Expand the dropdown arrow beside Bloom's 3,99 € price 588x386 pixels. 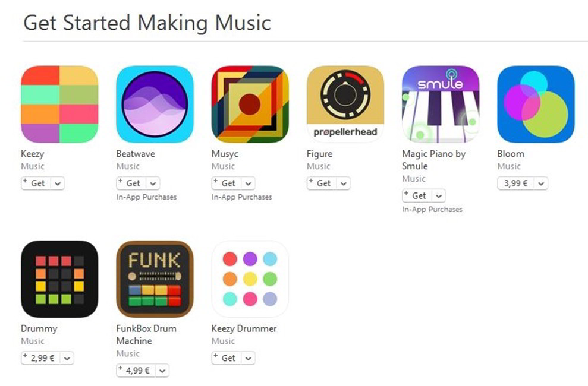541,183
